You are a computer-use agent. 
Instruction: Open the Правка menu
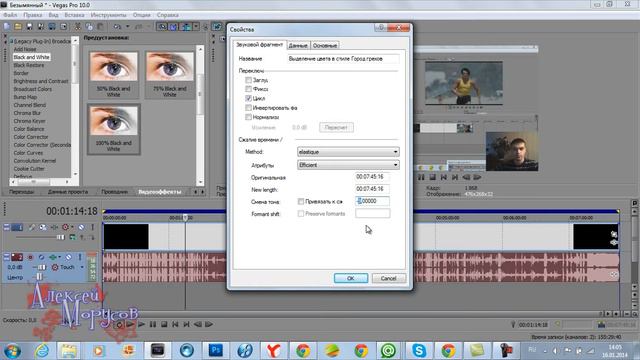33,15
